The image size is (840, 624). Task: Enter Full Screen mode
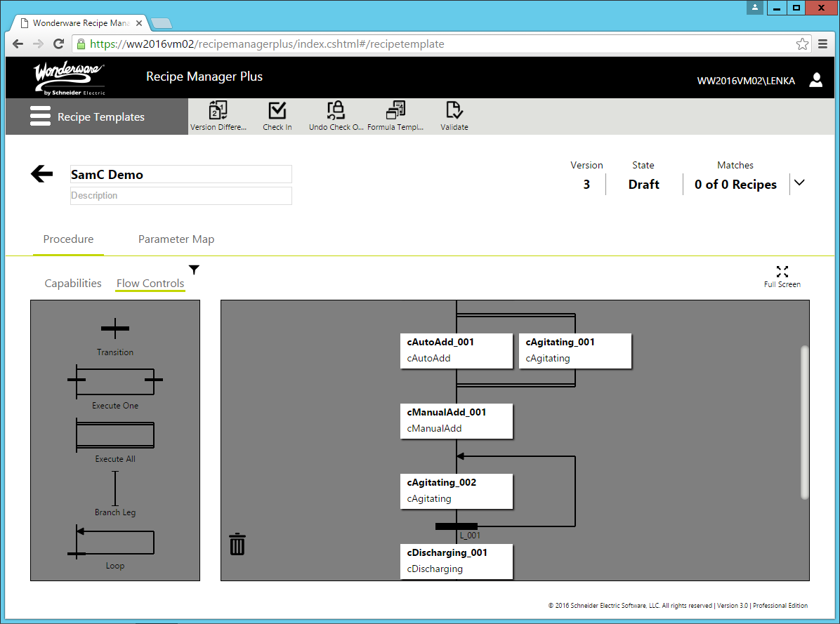tap(782, 274)
